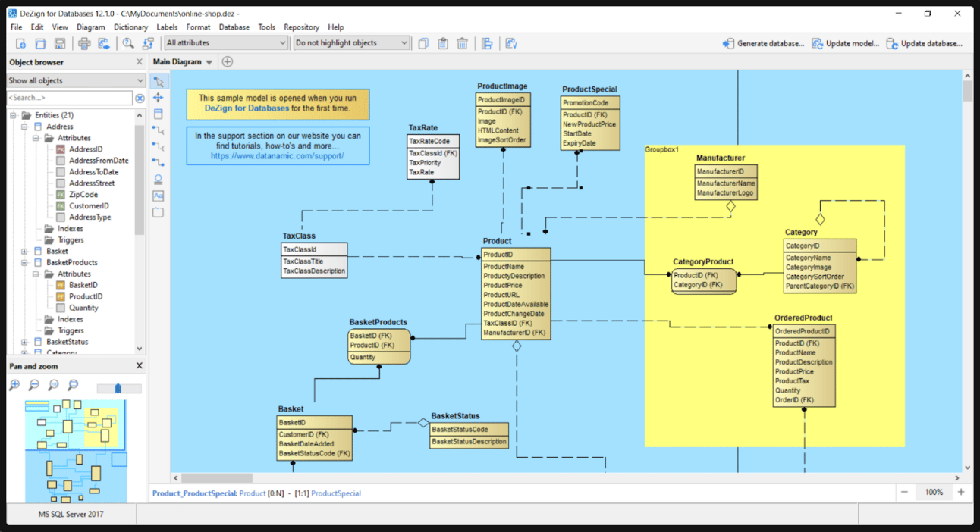Open the Show all objects dropdown

[x=75, y=80]
